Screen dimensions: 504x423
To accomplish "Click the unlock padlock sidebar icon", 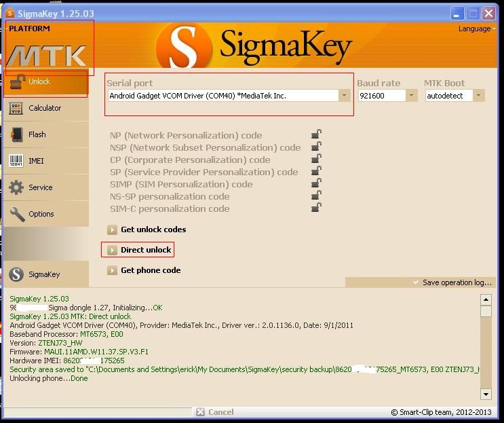I will pos(17,82).
